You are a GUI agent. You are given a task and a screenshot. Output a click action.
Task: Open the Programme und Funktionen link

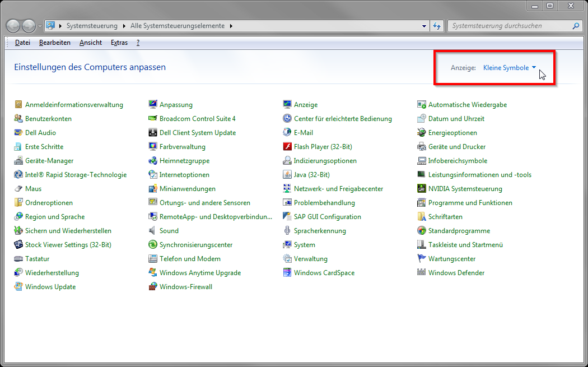point(470,203)
